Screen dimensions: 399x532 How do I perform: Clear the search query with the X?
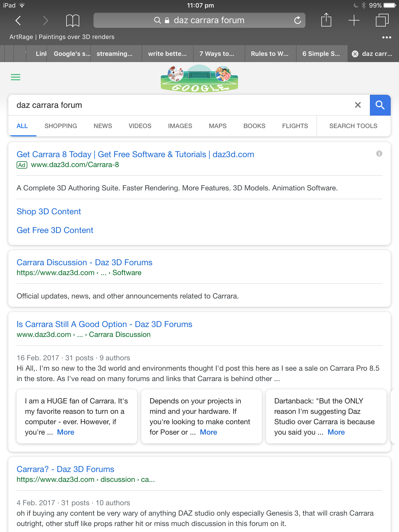coord(358,105)
